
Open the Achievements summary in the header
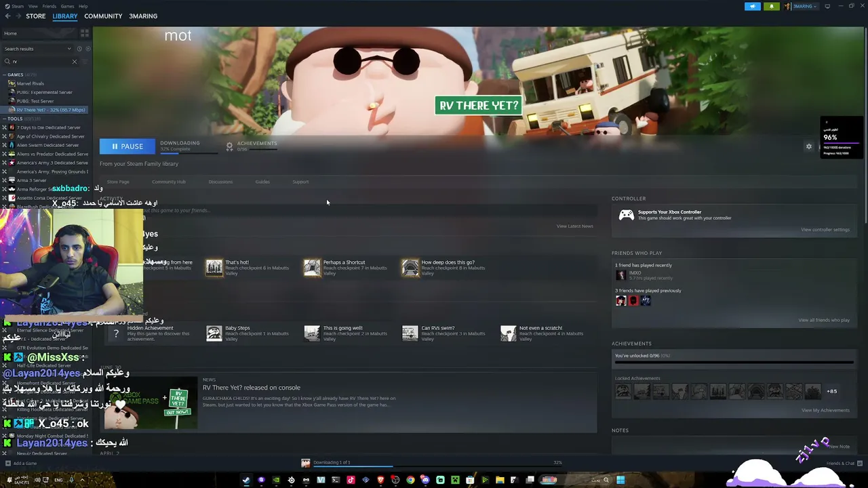252,146
